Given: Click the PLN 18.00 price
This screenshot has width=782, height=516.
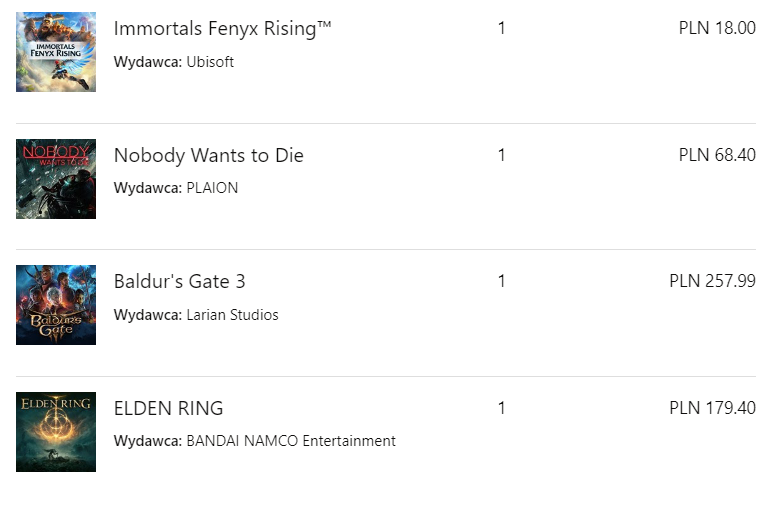Looking at the screenshot, I should coord(717,28).
